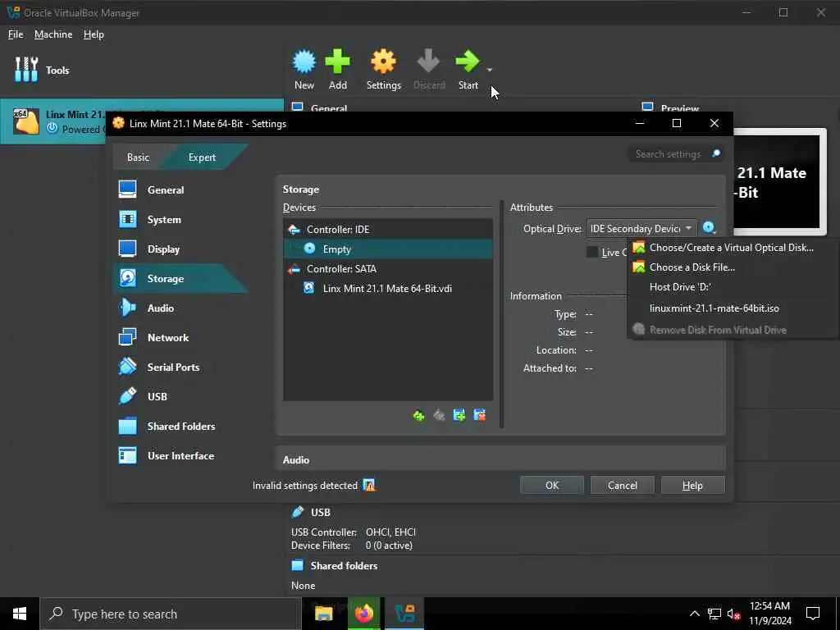Select the Storage settings category

(180, 278)
